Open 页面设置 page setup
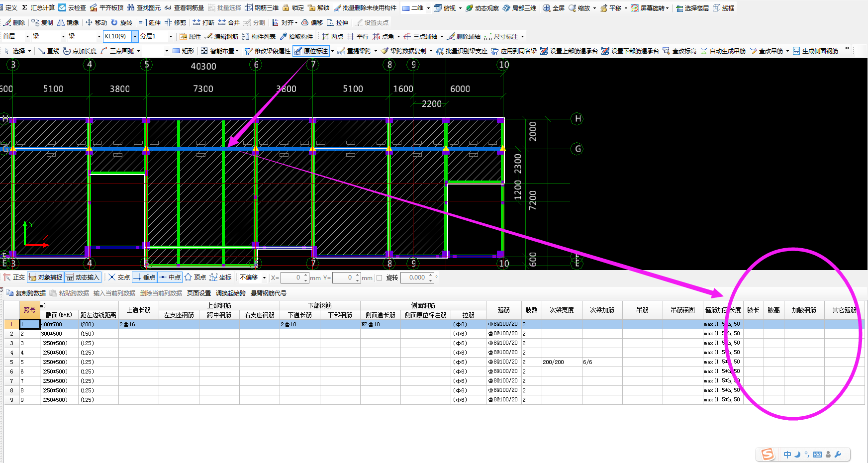Viewport: 868px width, 463px height. [199, 293]
